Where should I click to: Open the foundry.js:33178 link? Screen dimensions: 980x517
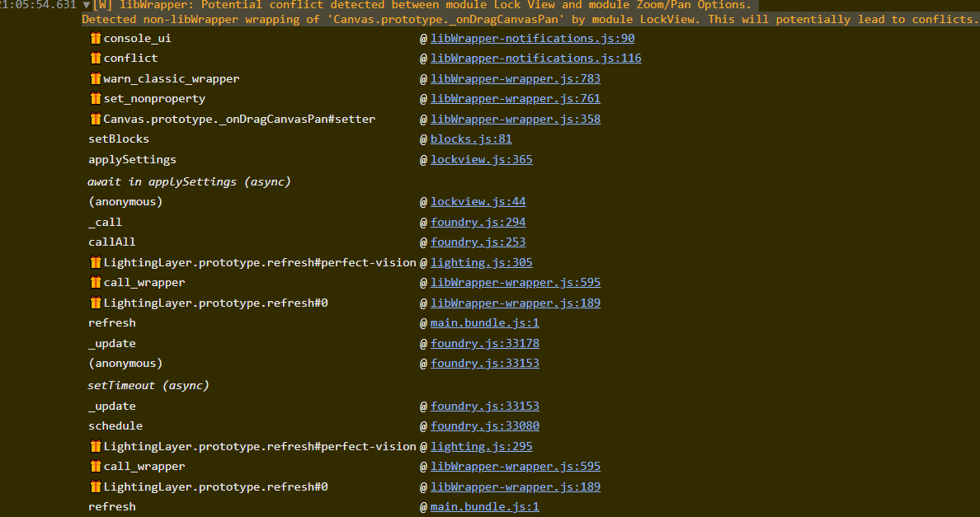click(x=485, y=343)
